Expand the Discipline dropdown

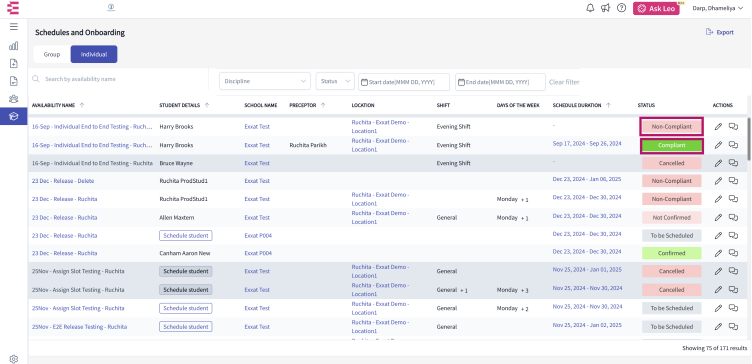click(x=265, y=82)
